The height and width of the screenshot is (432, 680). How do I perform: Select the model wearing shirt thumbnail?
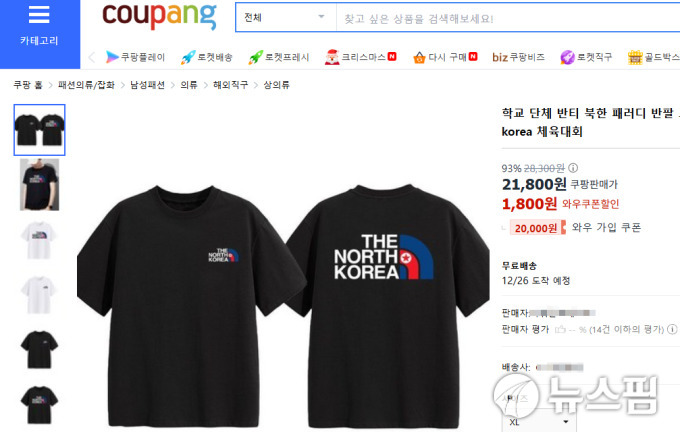pos(39,185)
